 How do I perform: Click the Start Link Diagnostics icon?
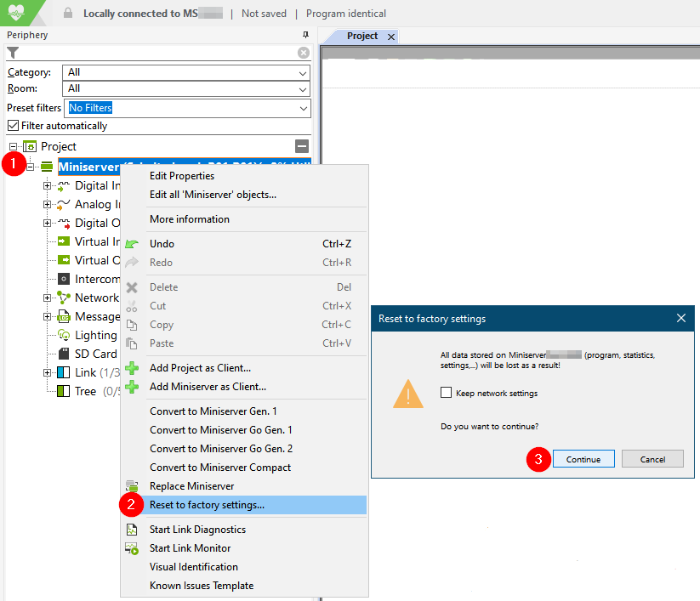point(132,530)
